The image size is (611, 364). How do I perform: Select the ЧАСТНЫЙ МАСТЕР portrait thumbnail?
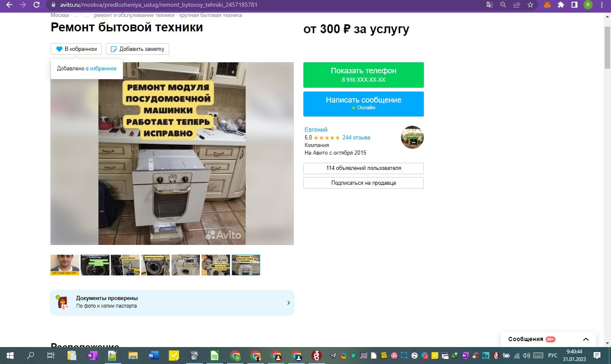pyautogui.click(x=65, y=265)
